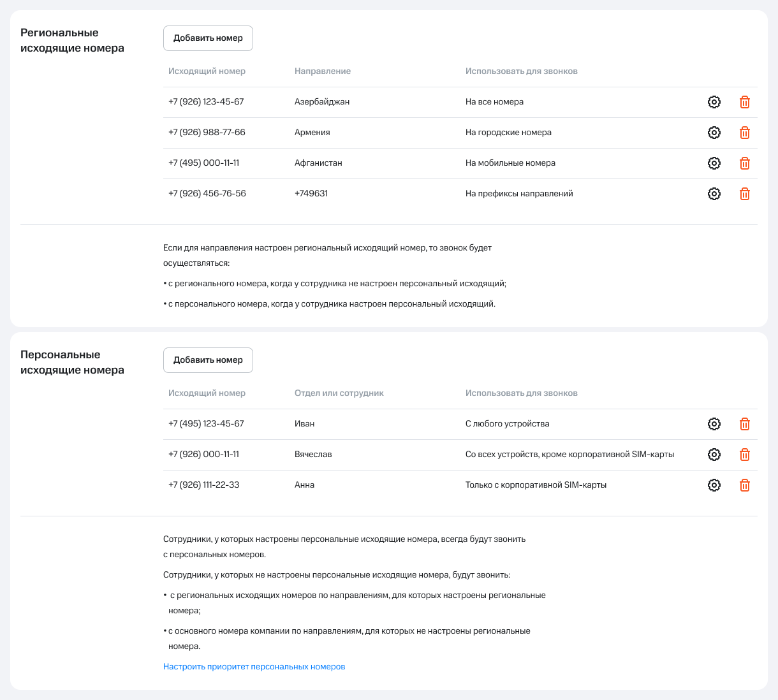Click the Направление column header
Image resolution: width=778 pixels, height=700 pixels.
point(323,71)
